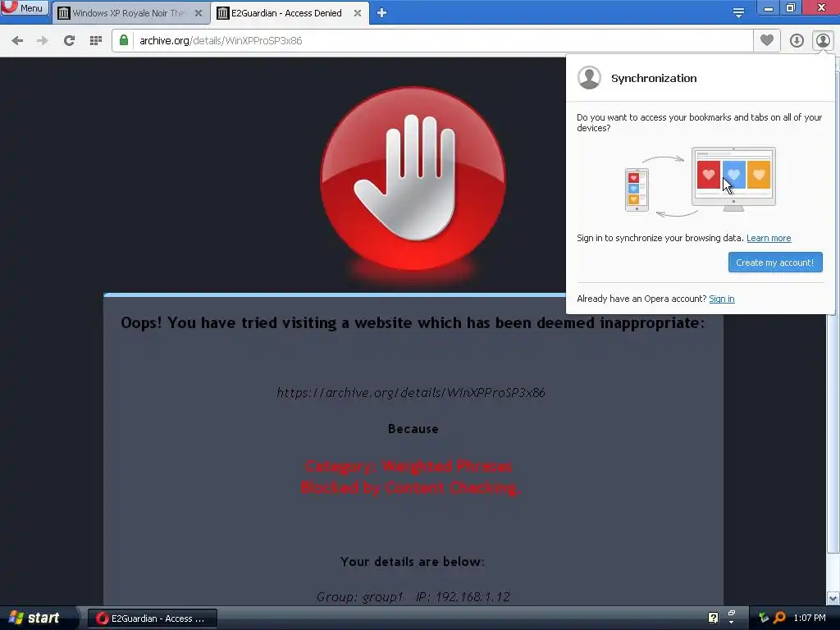This screenshot has width=840, height=630.
Task: Open the Opera Menu button
Action: (25, 8)
